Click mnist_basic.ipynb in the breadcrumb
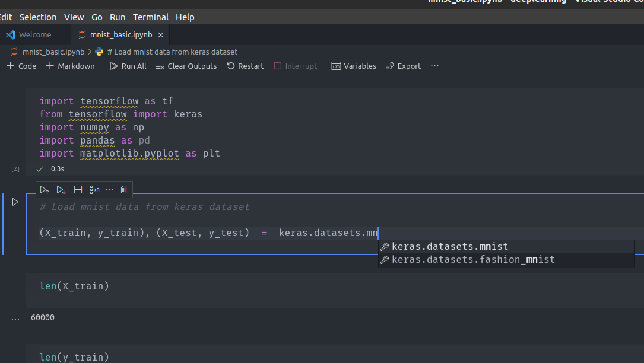Screen dimensions: 644x363 coord(53,52)
